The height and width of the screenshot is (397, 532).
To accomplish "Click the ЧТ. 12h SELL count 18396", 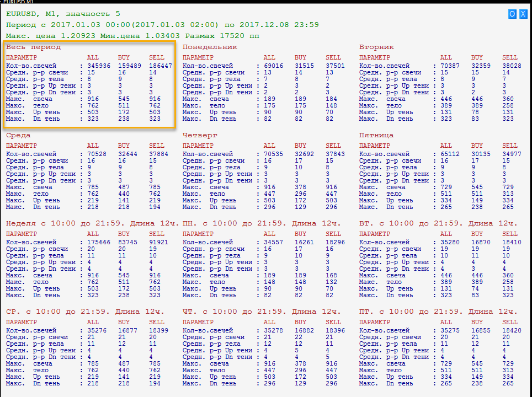I will pos(335,330).
